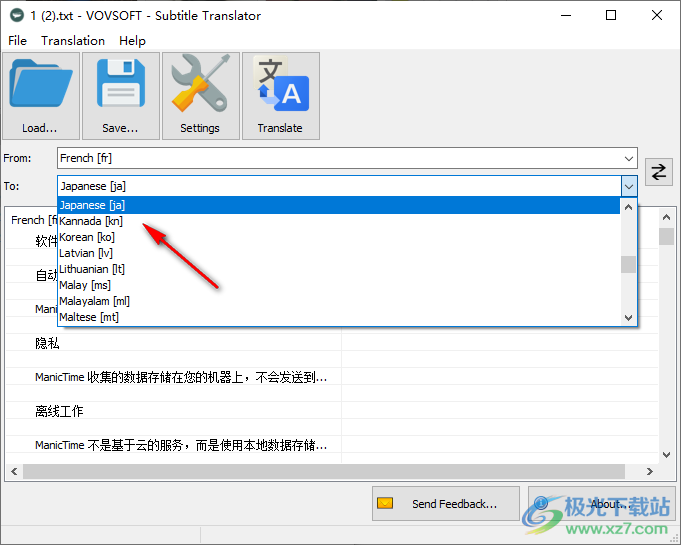Open the About dialog button
This screenshot has height=545, width=681.
click(x=602, y=504)
